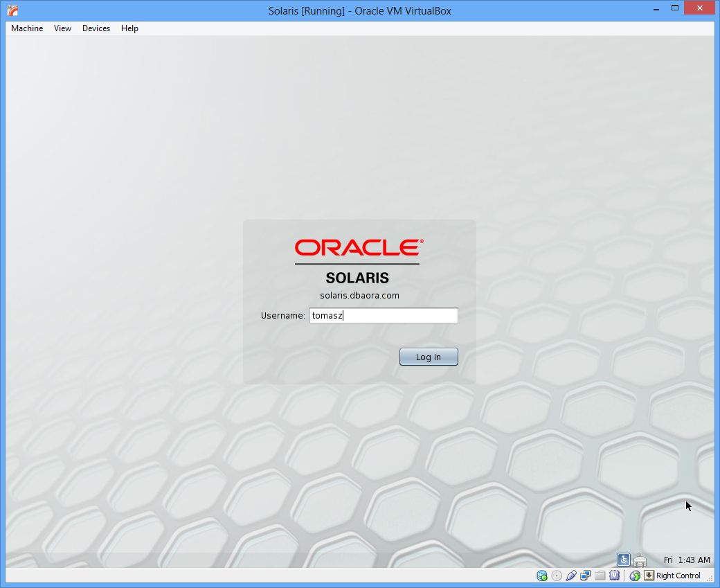Click the Username: label
The height and width of the screenshot is (588, 720).
tap(283, 316)
